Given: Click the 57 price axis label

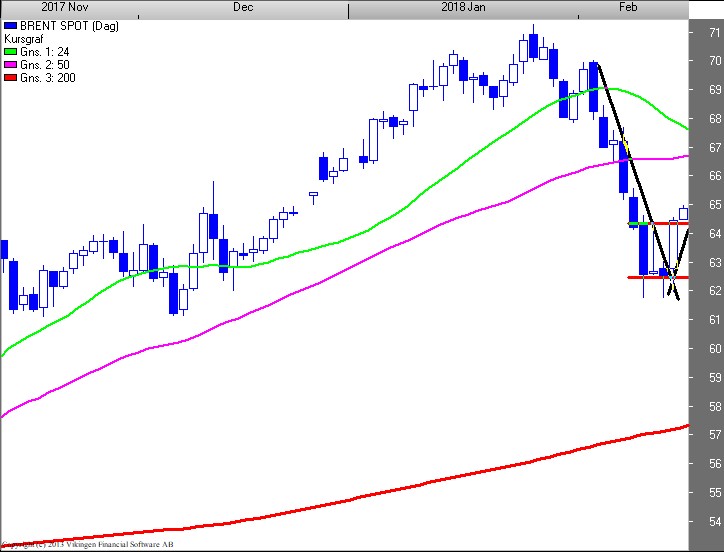Looking at the screenshot, I should (x=715, y=435).
